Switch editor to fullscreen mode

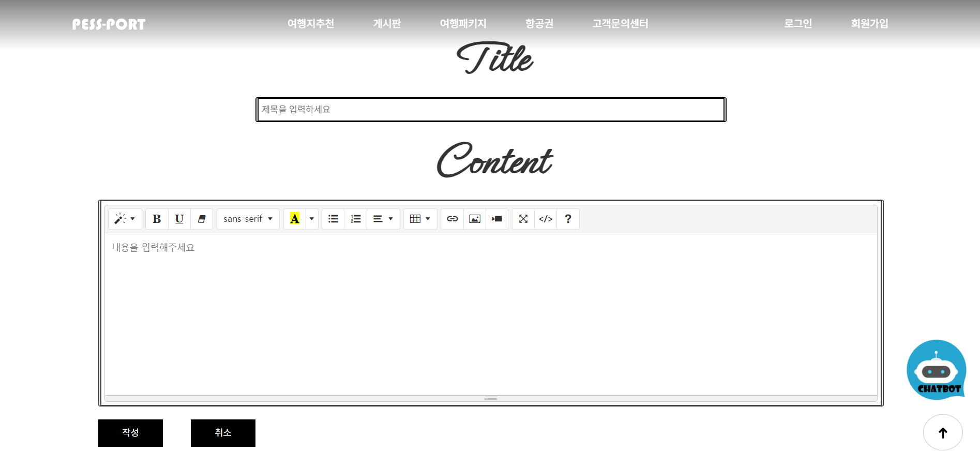523,219
